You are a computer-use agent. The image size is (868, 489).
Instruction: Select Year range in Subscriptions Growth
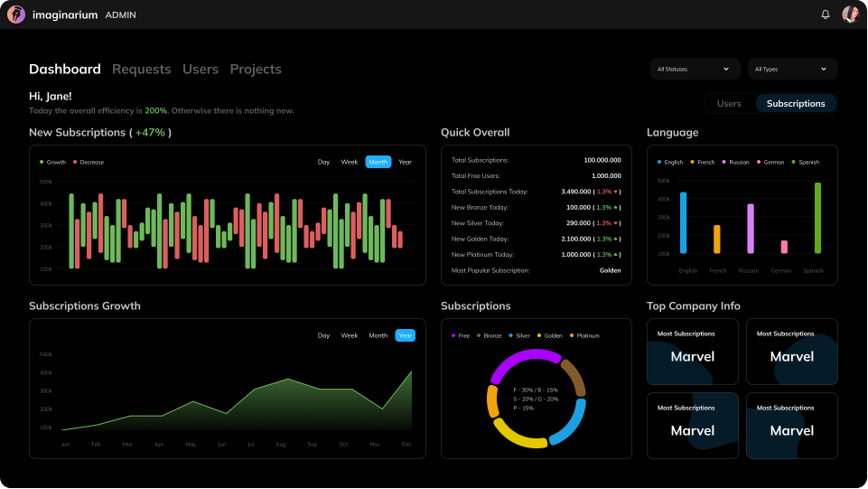coord(406,335)
